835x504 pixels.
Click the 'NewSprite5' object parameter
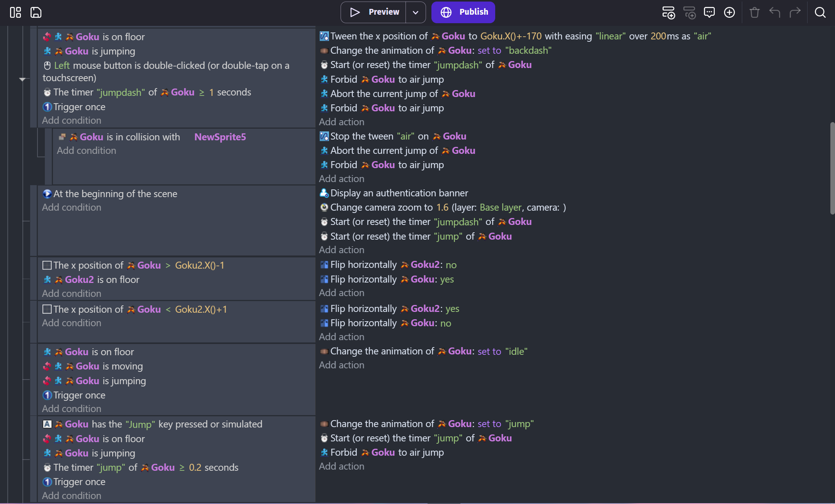click(220, 137)
